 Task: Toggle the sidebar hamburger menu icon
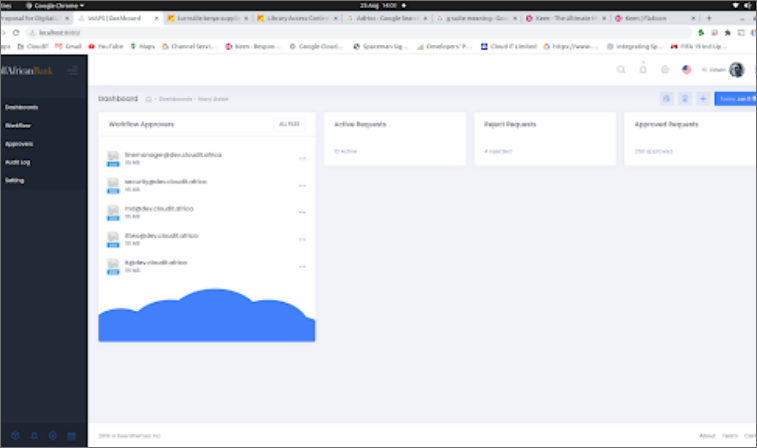pos(72,70)
